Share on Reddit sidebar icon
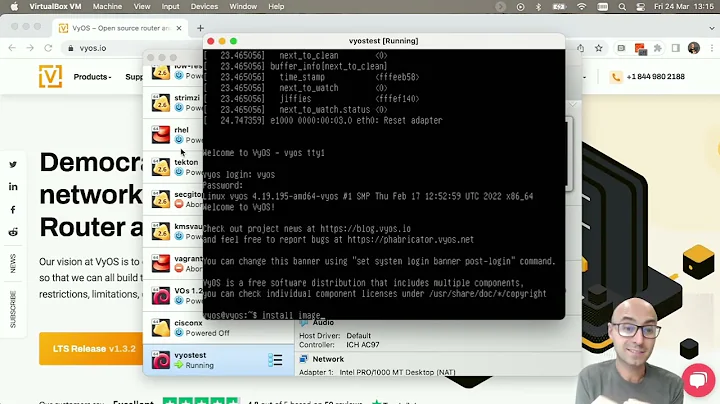The width and height of the screenshot is (720, 404). click(x=13, y=232)
